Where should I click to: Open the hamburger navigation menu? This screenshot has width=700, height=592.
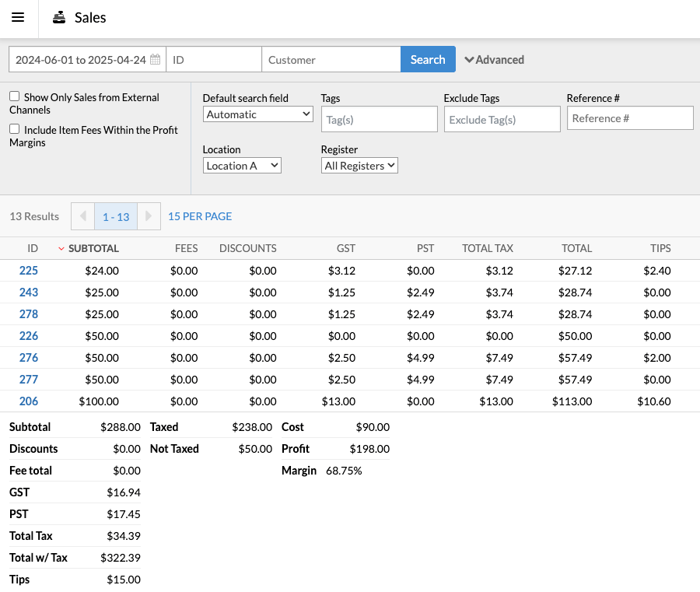point(18,17)
